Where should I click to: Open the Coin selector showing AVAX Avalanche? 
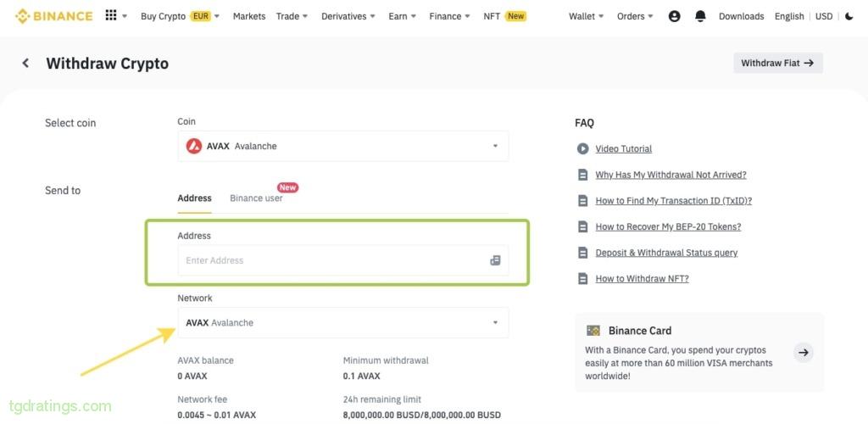click(x=342, y=146)
